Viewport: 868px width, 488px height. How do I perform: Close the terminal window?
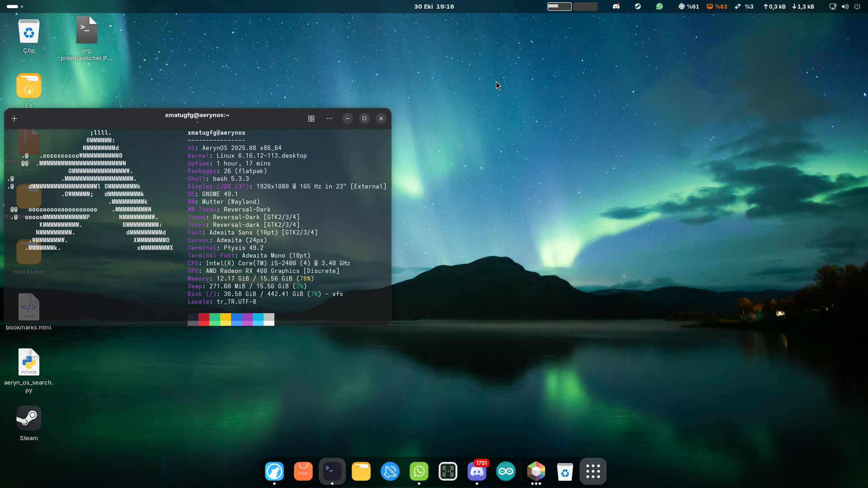coord(381,118)
